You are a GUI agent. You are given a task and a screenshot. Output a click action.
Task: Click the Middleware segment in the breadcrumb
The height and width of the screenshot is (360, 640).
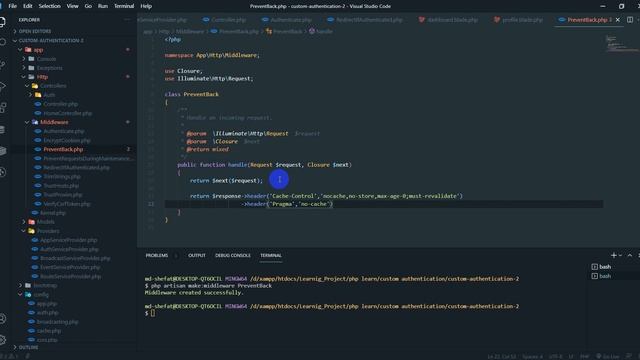(x=190, y=31)
